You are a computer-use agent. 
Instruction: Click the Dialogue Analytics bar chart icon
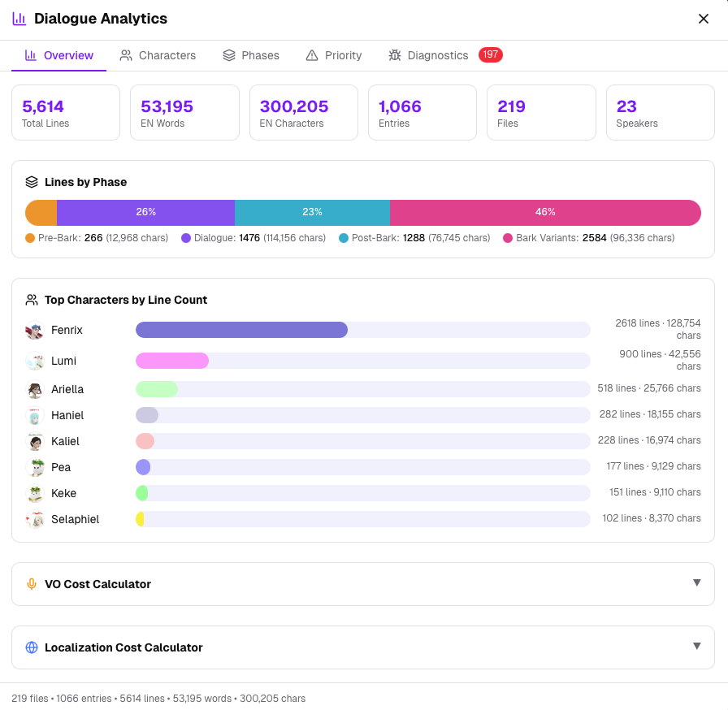tap(18, 18)
